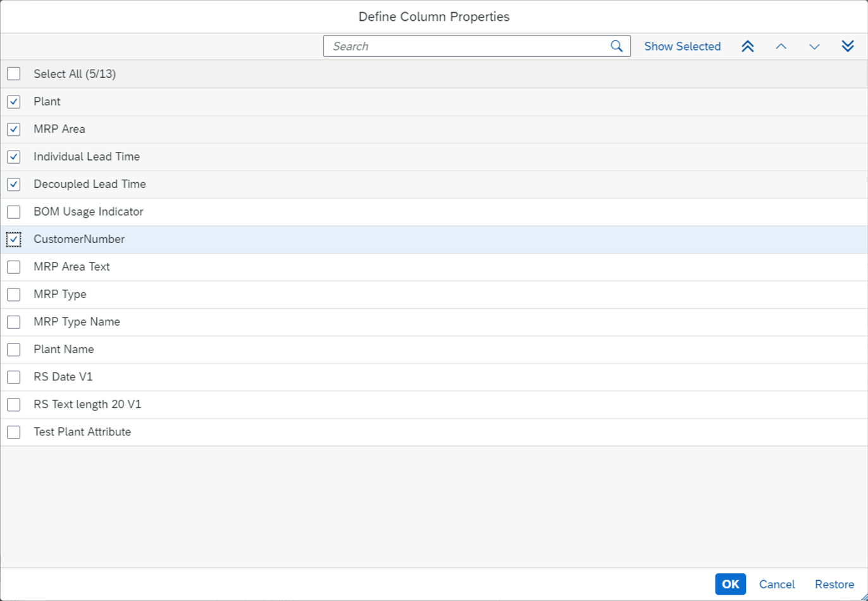
Task: Check the Test Plant Attribute checkbox
Action: pos(13,431)
